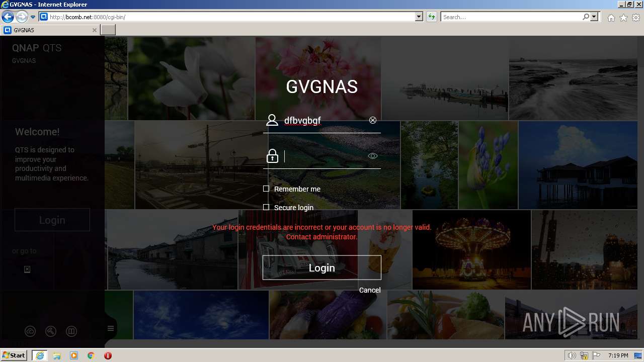Image resolution: width=644 pixels, height=362 pixels.
Task: Click the browser Forward button
Action: coord(22,17)
